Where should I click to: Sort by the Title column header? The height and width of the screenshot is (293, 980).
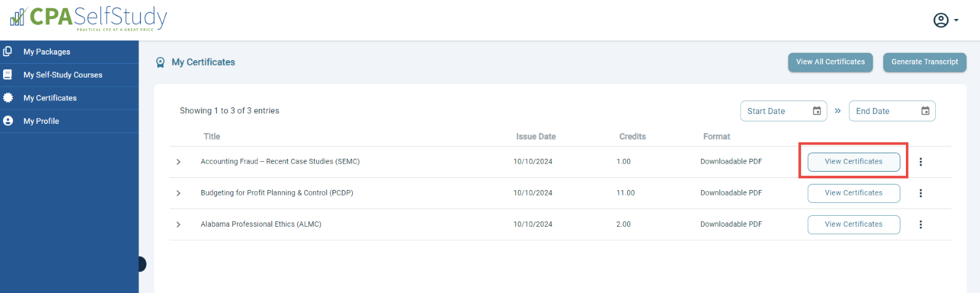[x=212, y=137]
